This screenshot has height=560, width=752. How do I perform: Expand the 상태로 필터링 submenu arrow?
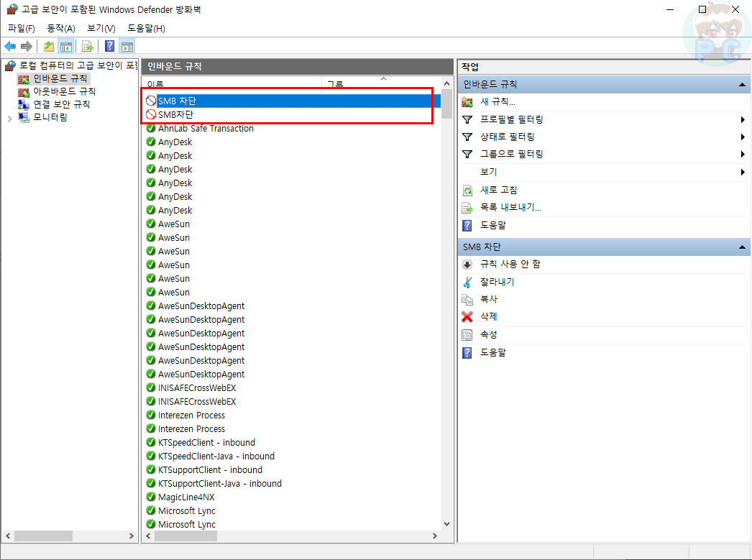(x=743, y=137)
